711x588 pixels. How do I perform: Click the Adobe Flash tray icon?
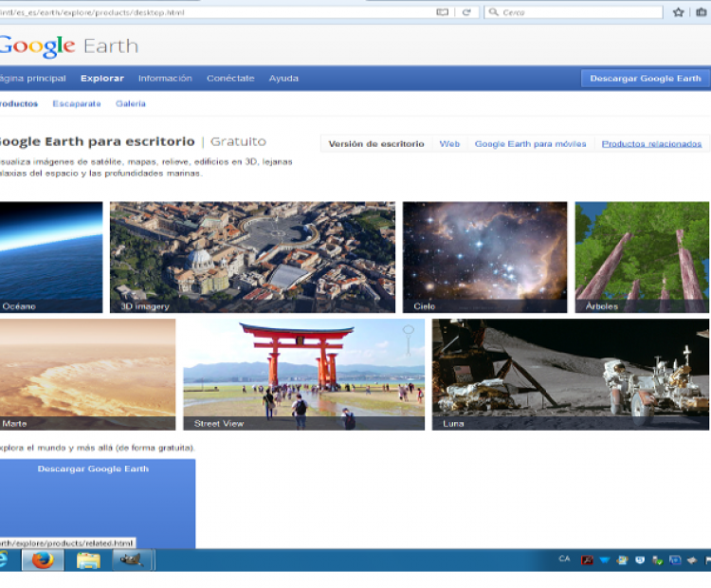587,560
